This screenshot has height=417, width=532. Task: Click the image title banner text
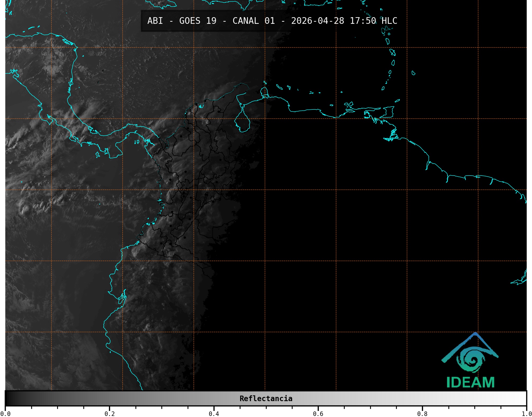272,21
